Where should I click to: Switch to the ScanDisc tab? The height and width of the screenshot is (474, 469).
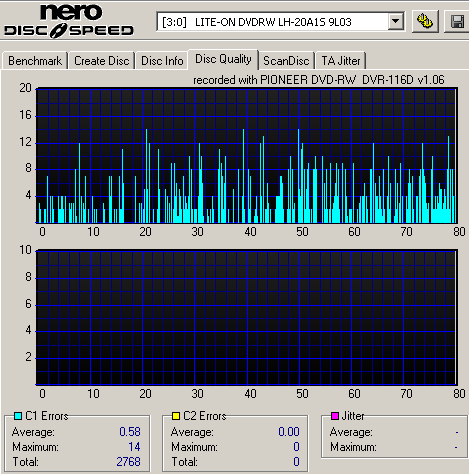point(286,61)
